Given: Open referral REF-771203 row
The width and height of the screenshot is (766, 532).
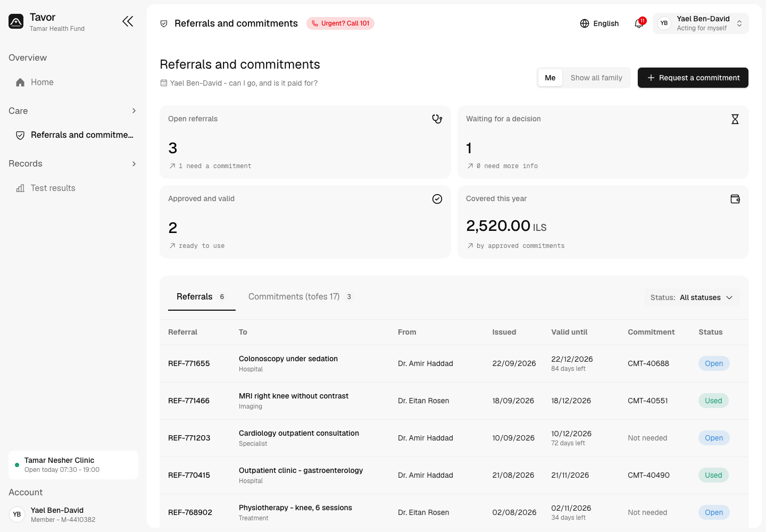Looking at the screenshot, I should tap(454, 438).
